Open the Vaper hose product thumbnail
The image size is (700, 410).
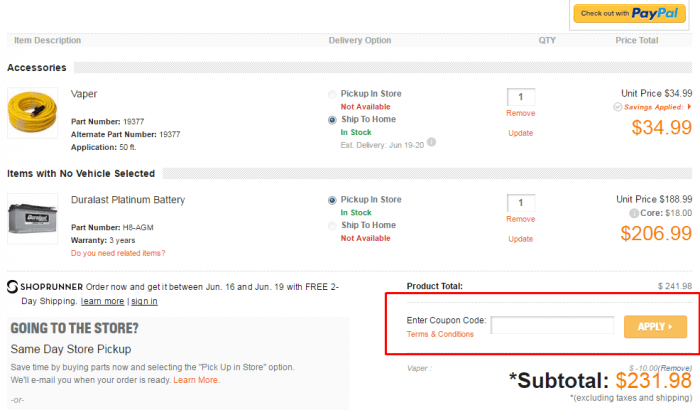pos(33,113)
